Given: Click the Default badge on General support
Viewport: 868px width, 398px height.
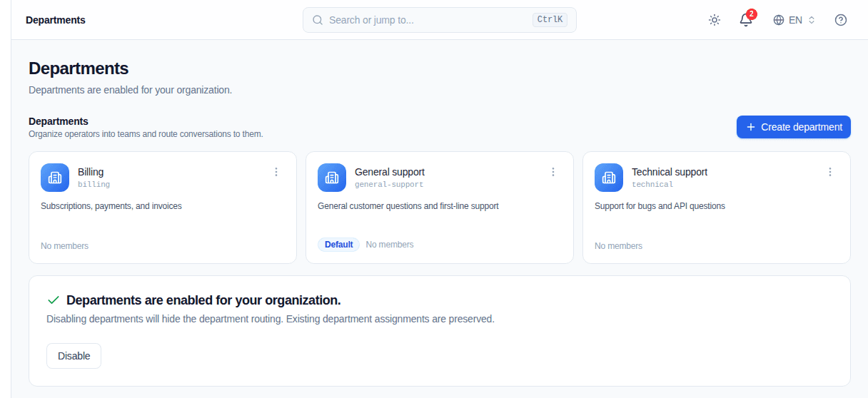Looking at the screenshot, I should pyautogui.click(x=338, y=245).
